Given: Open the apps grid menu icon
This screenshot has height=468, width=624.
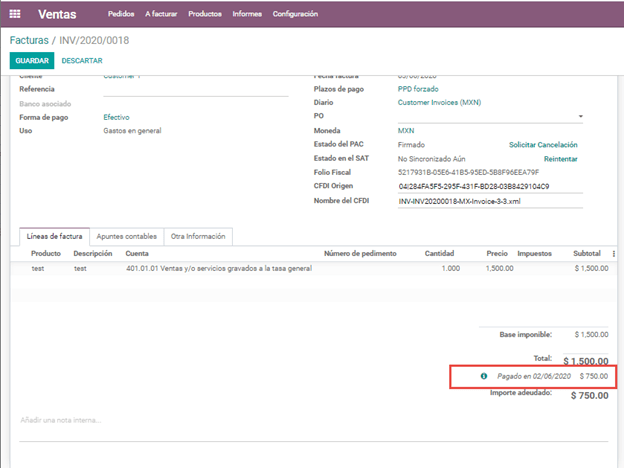Looking at the screenshot, I should (x=15, y=14).
